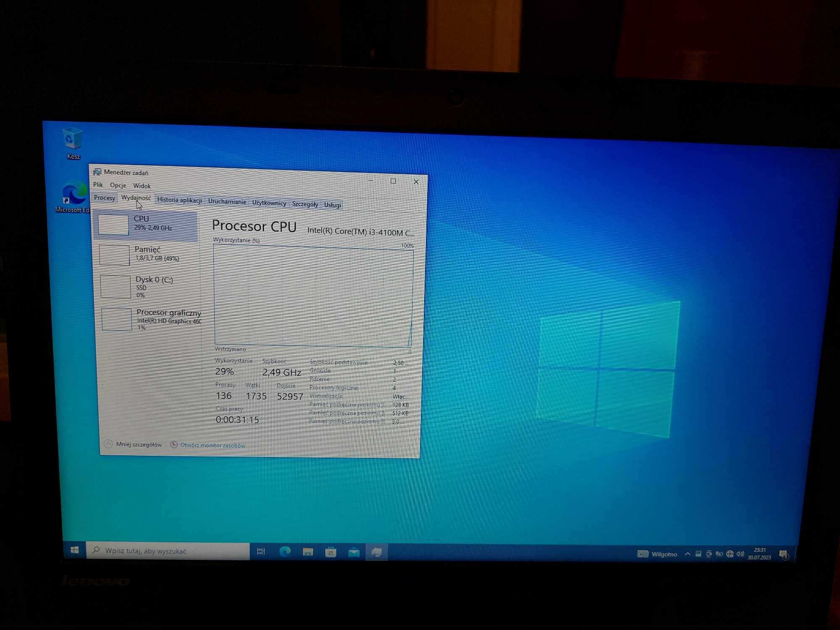Click the uptime value 0:00:31:15
This screenshot has height=630, width=840.
click(x=237, y=420)
